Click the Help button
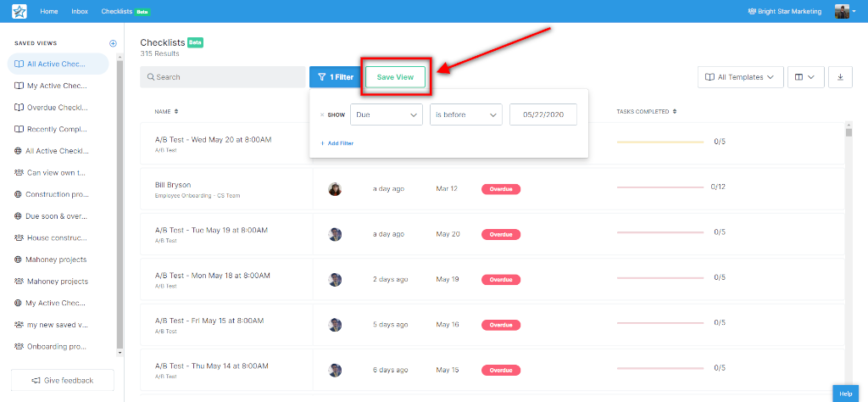868x402 pixels. coord(846,394)
